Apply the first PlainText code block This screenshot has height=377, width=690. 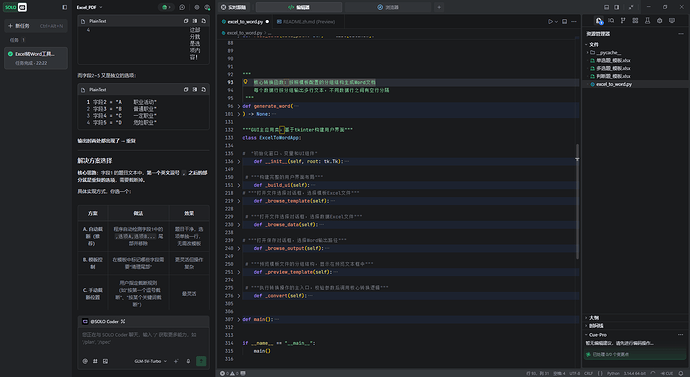click(203, 21)
